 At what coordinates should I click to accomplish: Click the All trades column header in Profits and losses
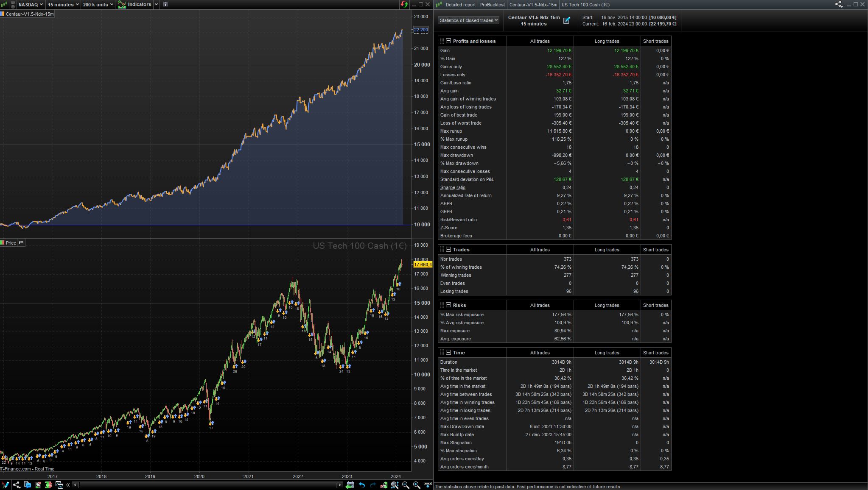(540, 41)
